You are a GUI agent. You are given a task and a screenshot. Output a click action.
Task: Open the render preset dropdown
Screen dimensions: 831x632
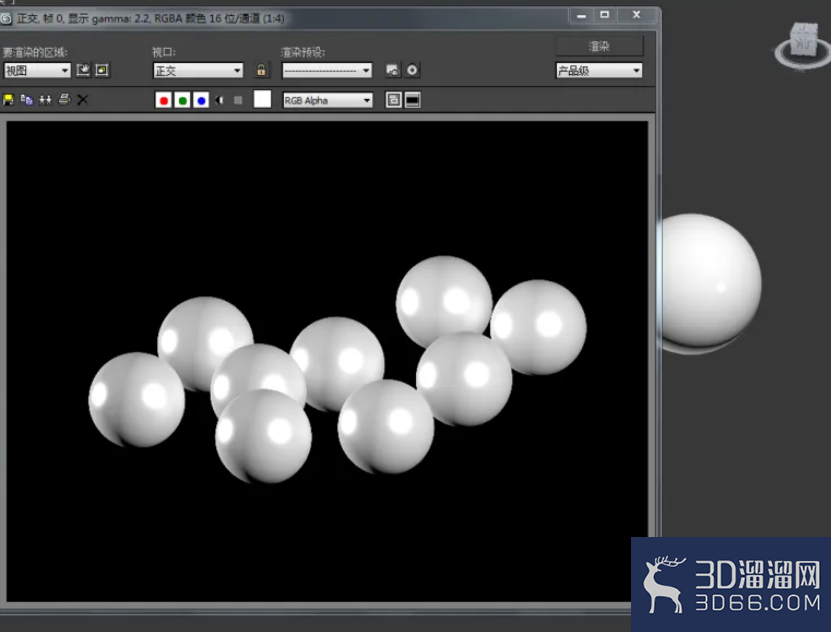coord(327,70)
